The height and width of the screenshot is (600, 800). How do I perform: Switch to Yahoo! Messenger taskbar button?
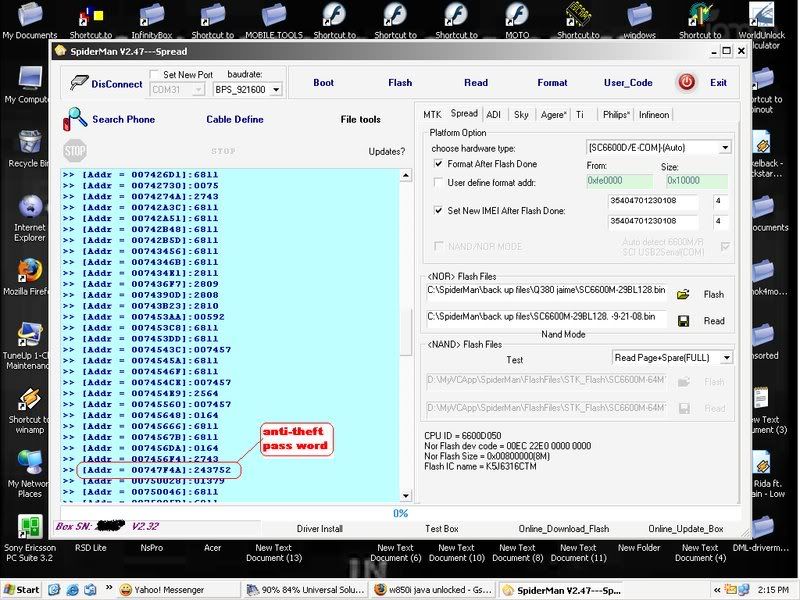click(179, 590)
